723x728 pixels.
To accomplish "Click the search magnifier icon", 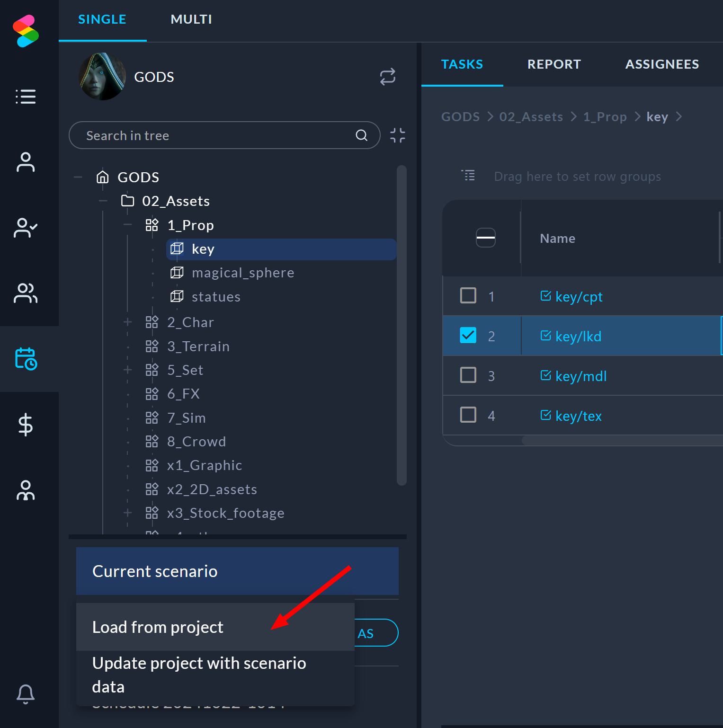I will coord(362,135).
